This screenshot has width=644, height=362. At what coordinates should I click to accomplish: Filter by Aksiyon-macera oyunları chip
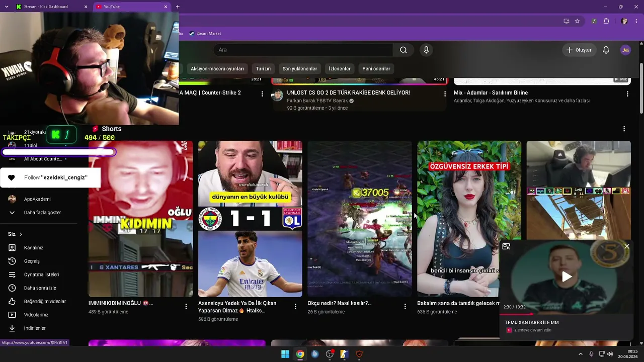pos(217,69)
